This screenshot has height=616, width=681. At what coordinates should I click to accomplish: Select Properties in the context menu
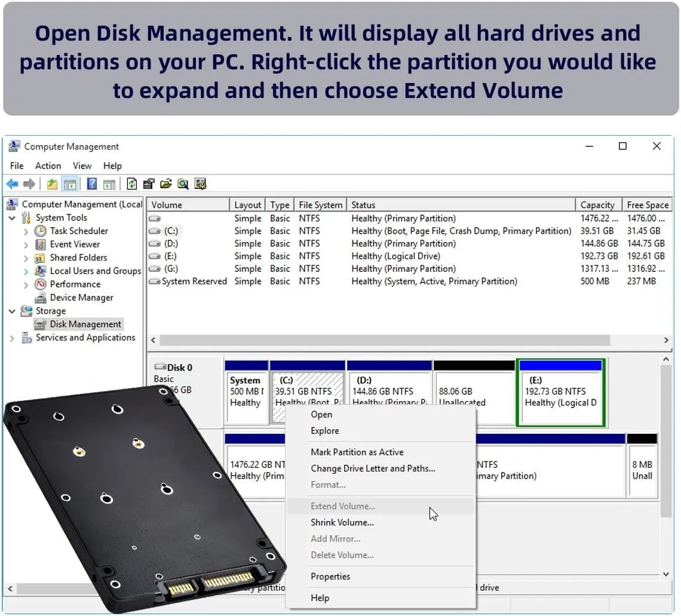click(330, 577)
